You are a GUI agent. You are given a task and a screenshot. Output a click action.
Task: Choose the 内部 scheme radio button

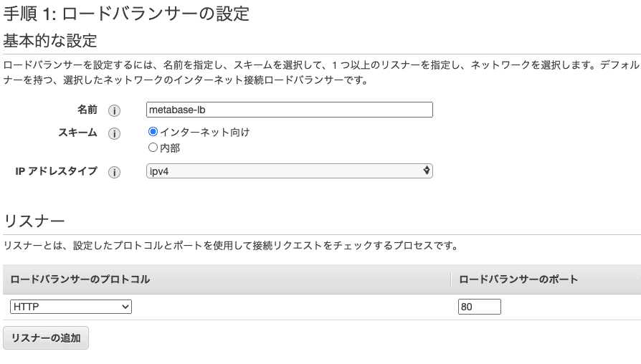(x=153, y=148)
